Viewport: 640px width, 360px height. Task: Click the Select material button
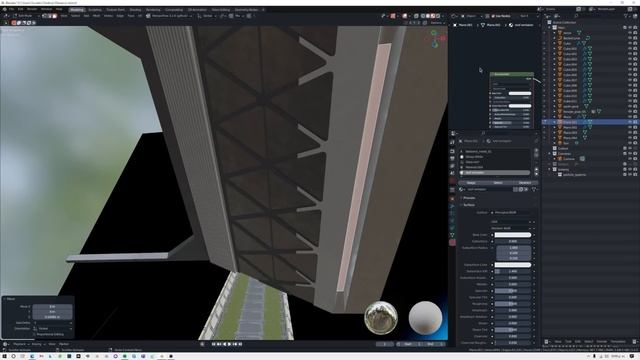(x=498, y=183)
